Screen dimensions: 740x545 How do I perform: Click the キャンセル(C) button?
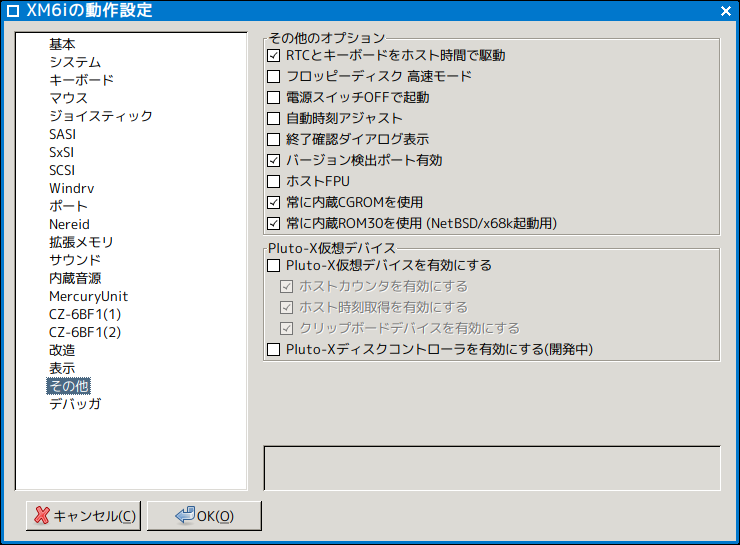pyautogui.click(x=84, y=516)
